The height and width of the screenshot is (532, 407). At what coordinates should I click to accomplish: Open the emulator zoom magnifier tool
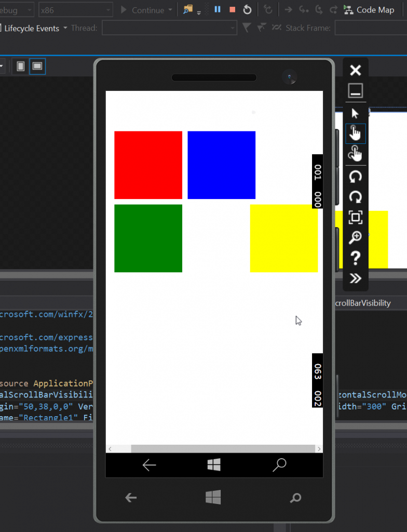(x=356, y=237)
